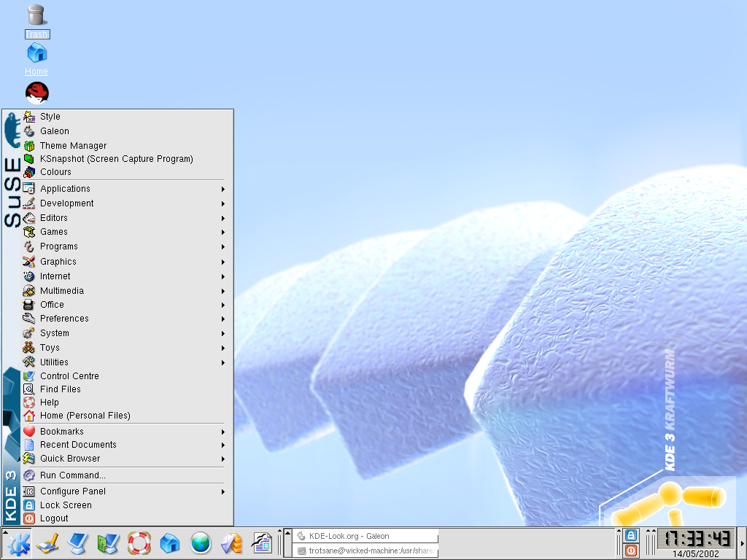Click the red heart Bookmarks icon
The width and height of the screenshot is (747, 560).
[x=29, y=432]
